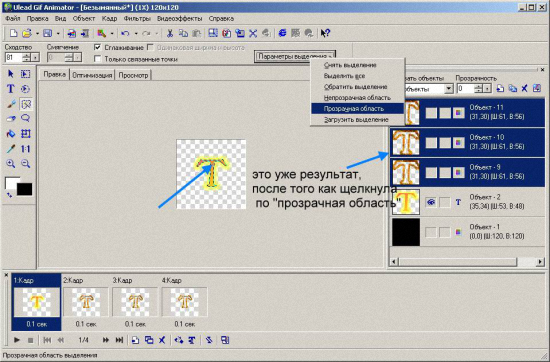Toggle lock box for Объект - 1
This screenshot has height=362, width=550.
pyautogui.click(x=445, y=232)
